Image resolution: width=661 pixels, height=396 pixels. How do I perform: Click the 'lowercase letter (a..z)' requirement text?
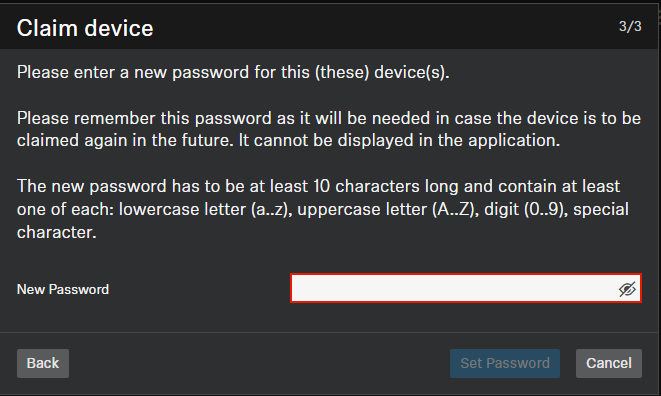tap(206, 209)
